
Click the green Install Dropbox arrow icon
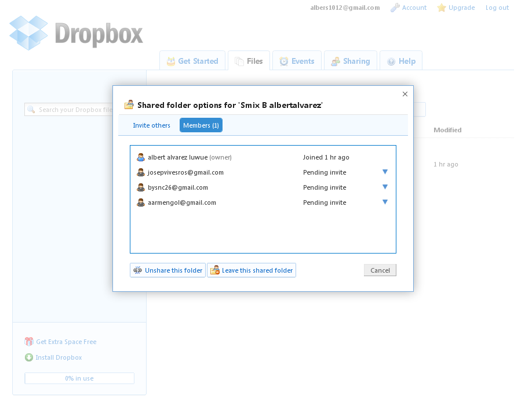[x=29, y=357]
